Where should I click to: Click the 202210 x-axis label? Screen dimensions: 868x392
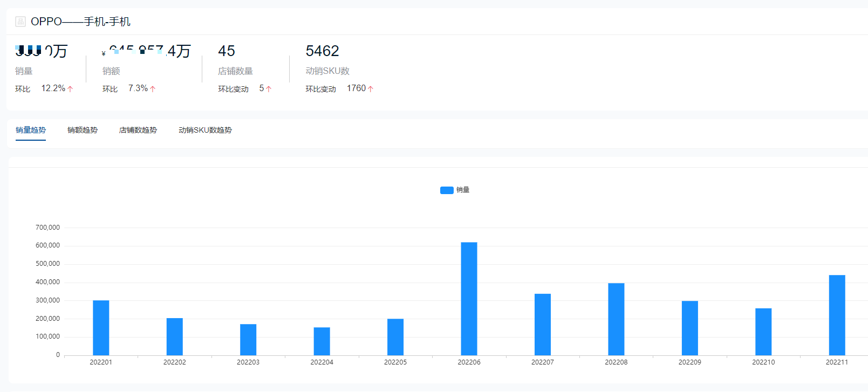(x=763, y=362)
